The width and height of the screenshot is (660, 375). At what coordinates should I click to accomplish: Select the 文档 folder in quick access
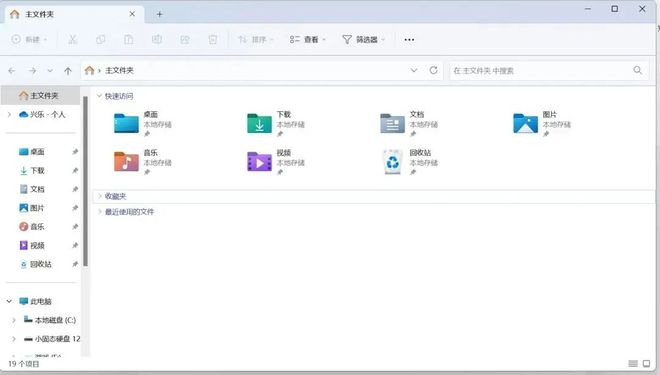(409, 124)
